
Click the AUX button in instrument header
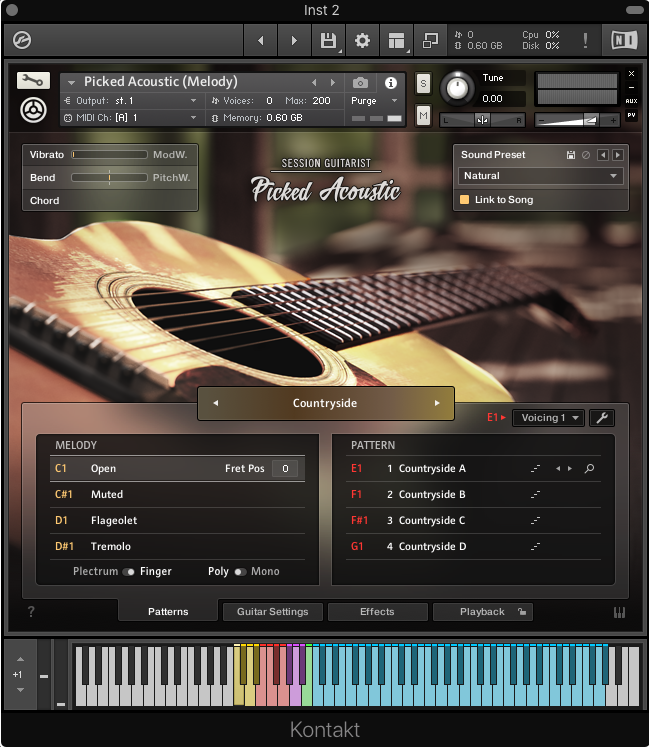(x=631, y=101)
